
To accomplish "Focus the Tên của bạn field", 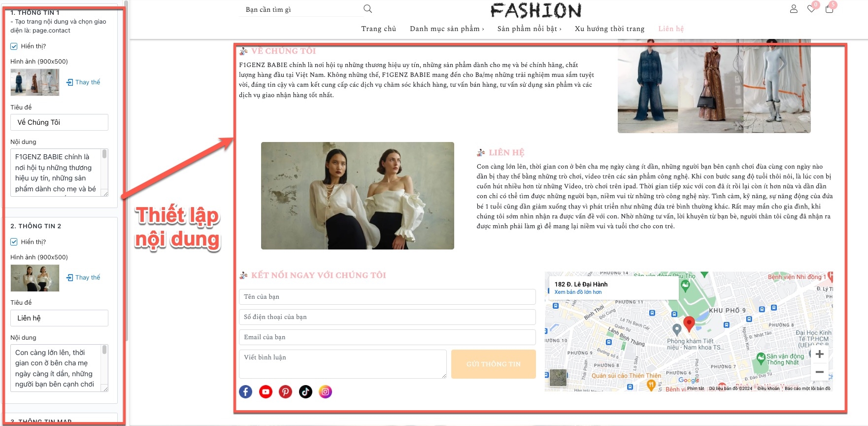I will 387,297.
